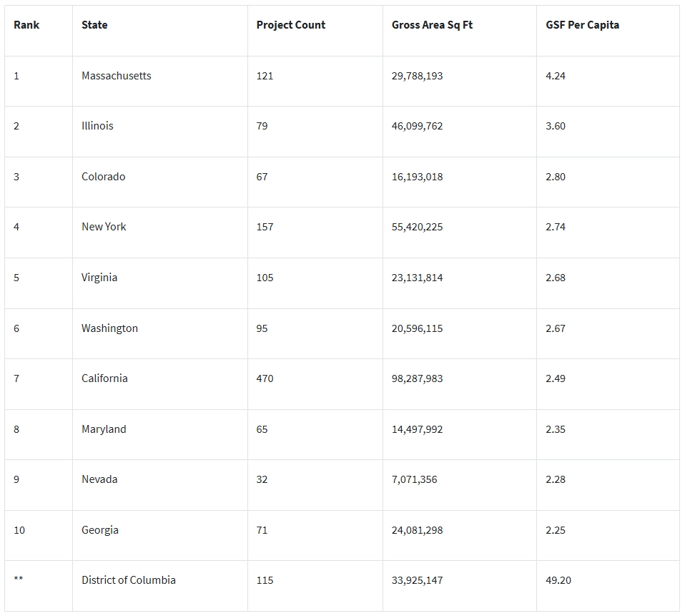The height and width of the screenshot is (616, 685).
Task: Click gross area value 24,081,298
Action: [417, 530]
